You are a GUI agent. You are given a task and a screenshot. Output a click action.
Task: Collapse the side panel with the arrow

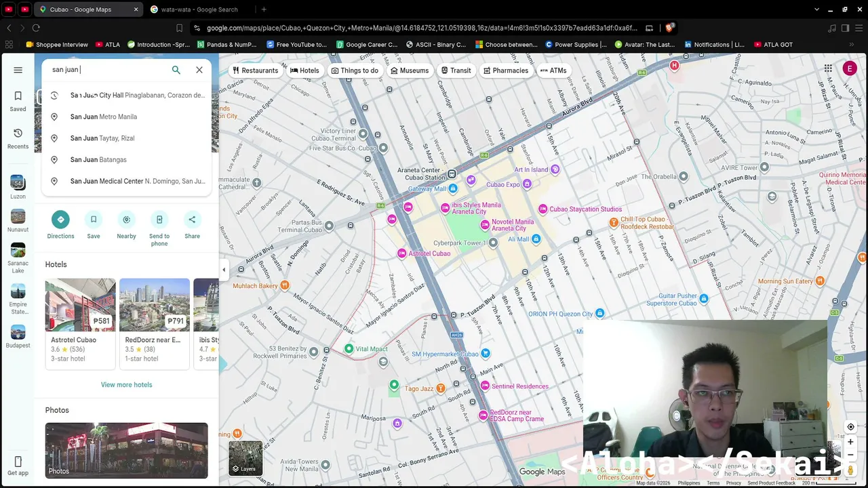(224, 270)
